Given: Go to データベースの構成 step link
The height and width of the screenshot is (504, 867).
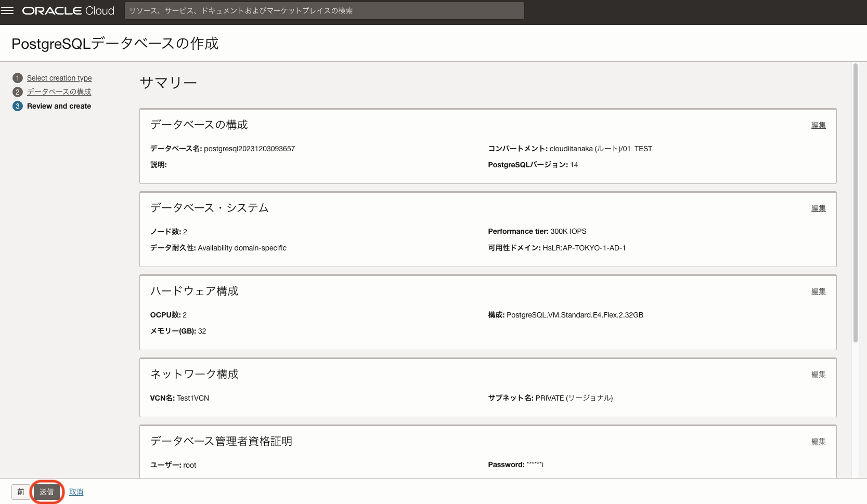Looking at the screenshot, I should click(59, 92).
